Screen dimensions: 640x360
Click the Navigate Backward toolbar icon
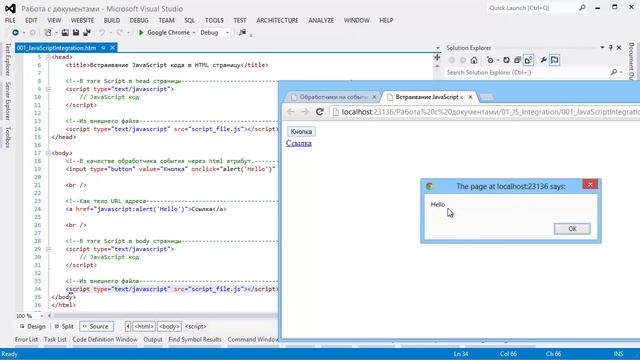15,32
